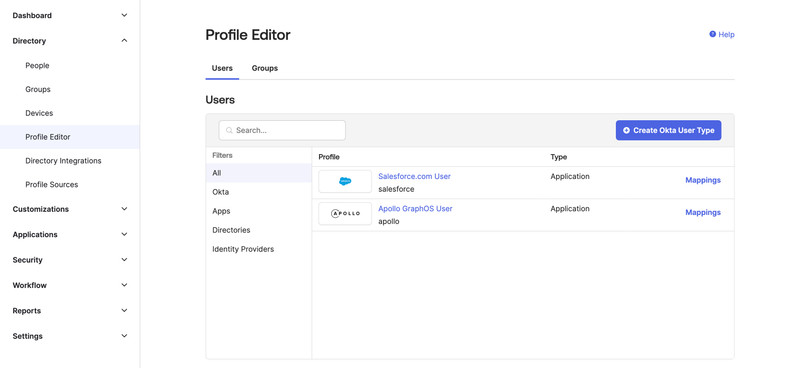Click the magnifier icon in search box
The width and height of the screenshot is (800, 368).
tap(230, 130)
